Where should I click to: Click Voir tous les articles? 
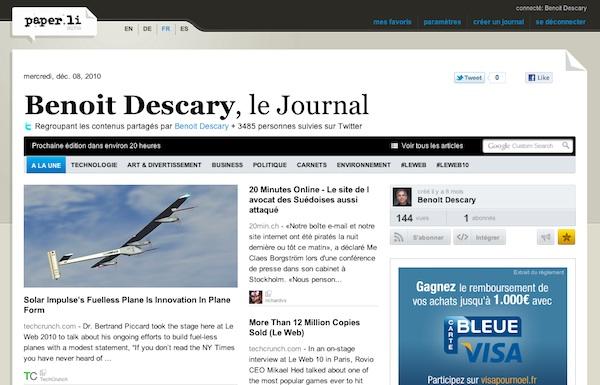click(432, 146)
